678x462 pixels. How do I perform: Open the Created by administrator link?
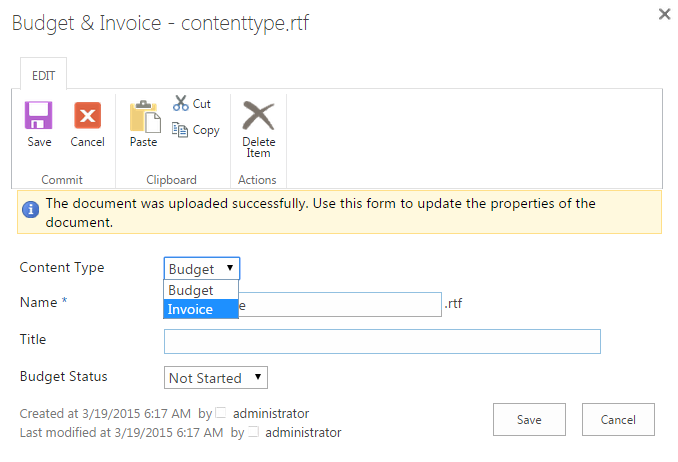click(x=271, y=413)
